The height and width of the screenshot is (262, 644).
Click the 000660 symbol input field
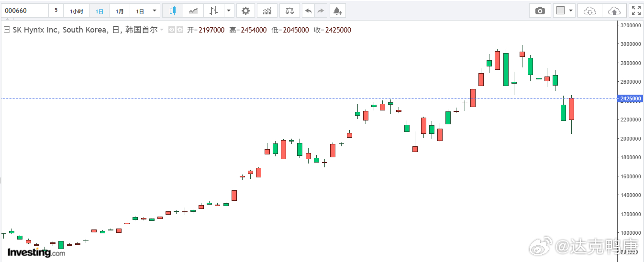(x=25, y=11)
